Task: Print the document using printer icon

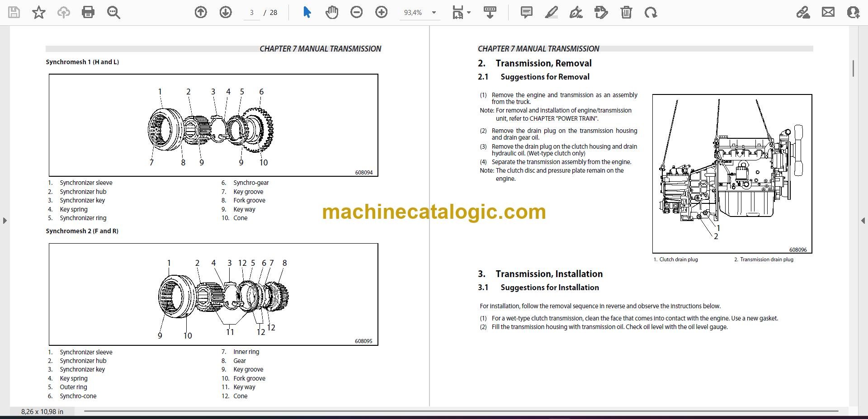Action: (88, 13)
